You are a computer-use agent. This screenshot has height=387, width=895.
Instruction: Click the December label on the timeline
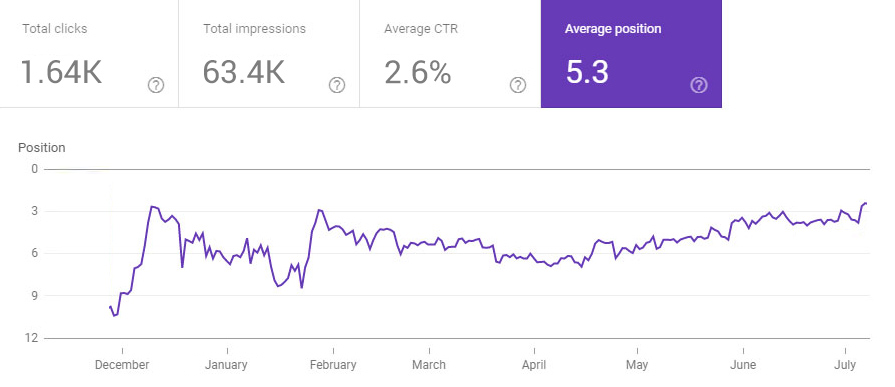coord(122,365)
